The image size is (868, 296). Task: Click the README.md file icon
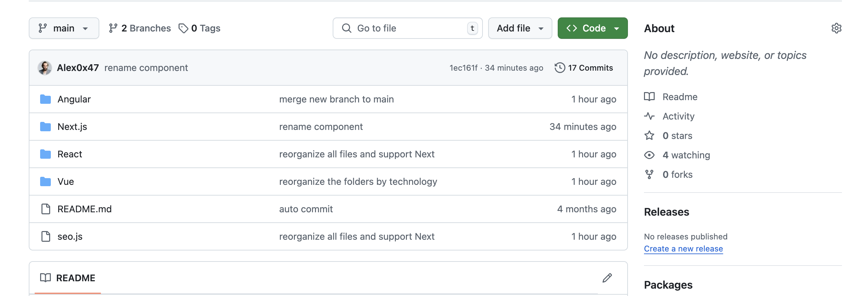45,209
